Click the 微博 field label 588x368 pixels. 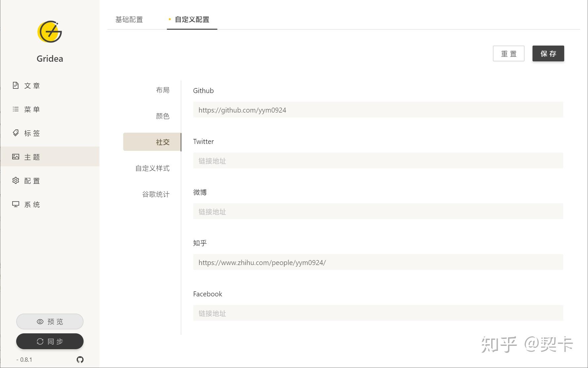click(200, 192)
